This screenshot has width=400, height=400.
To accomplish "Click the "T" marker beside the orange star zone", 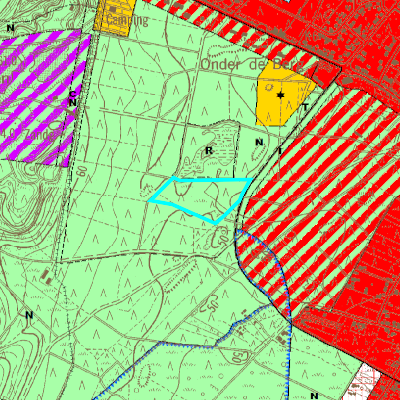I will coord(305,107).
